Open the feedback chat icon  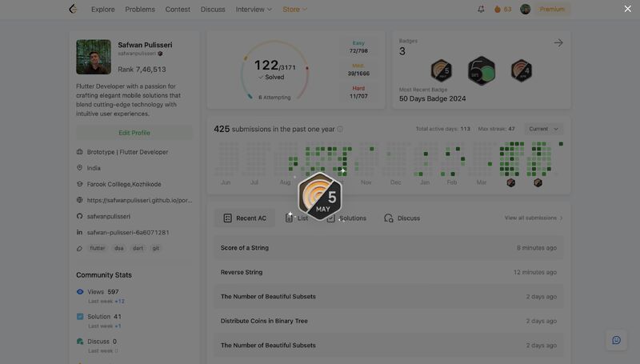pos(616,340)
